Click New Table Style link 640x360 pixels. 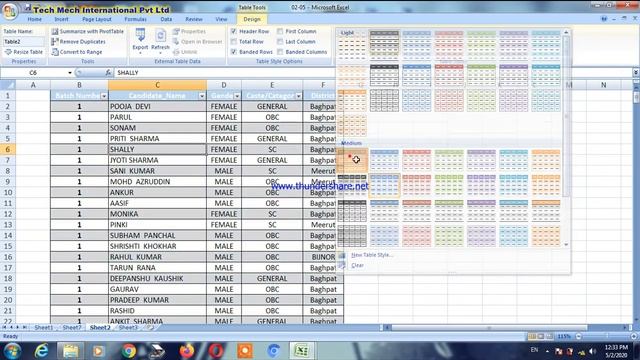(372, 255)
